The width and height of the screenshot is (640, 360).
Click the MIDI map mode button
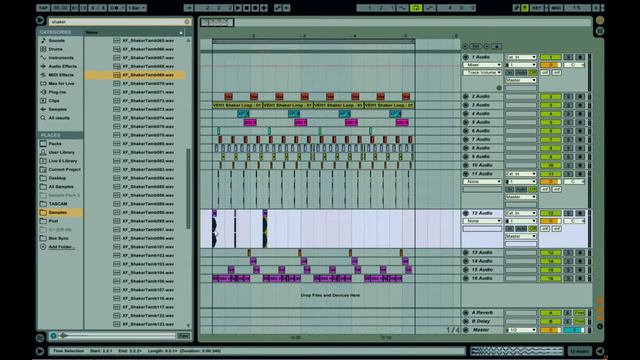[x=556, y=8]
